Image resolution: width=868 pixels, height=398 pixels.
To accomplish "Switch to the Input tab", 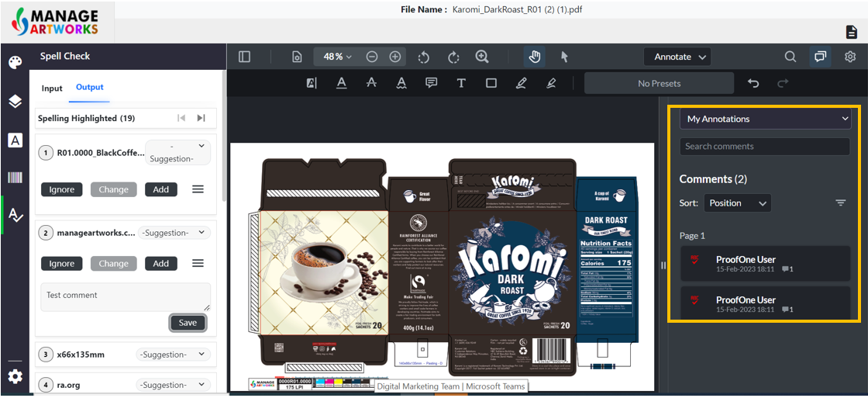I will [x=52, y=88].
